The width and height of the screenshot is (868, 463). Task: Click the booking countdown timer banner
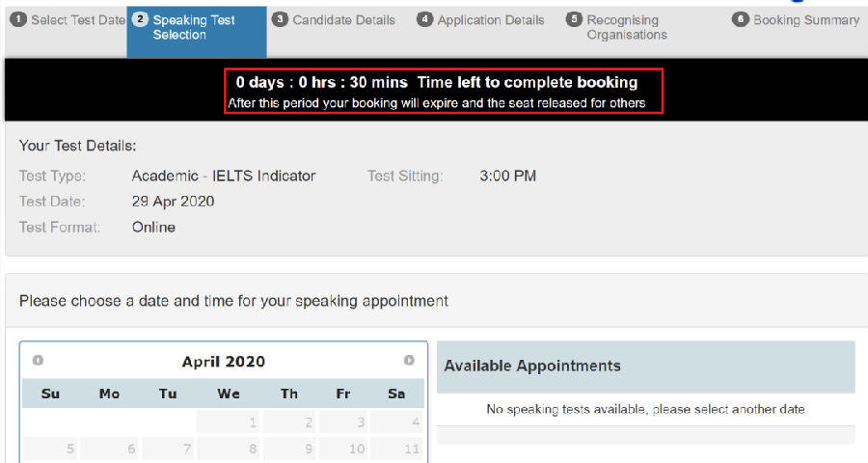click(444, 92)
